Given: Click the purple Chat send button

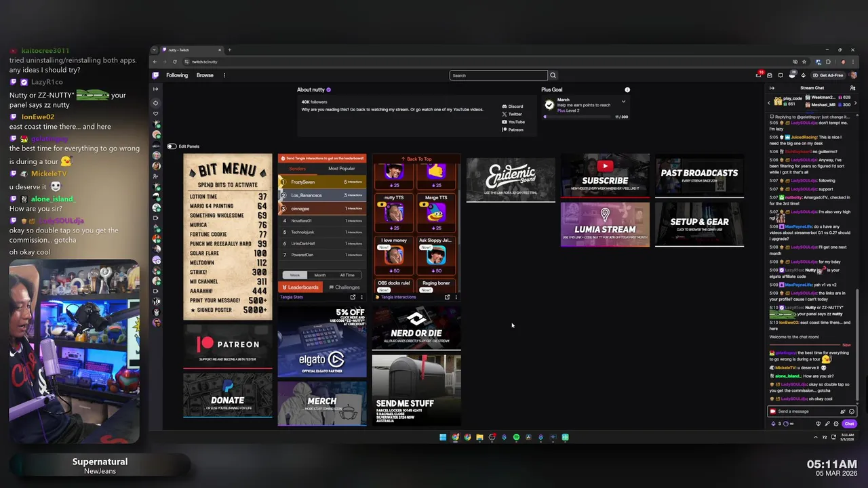Looking at the screenshot, I should point(849,424).
